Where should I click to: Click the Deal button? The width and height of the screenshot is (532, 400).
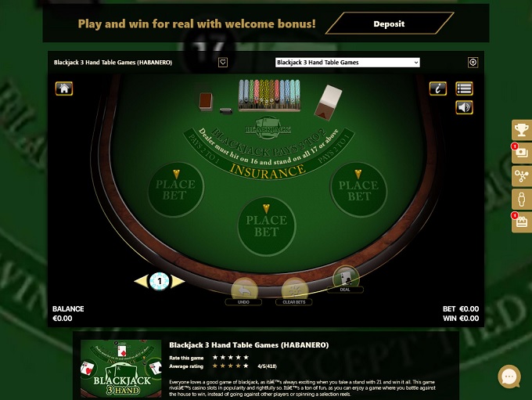coord(345,279)
